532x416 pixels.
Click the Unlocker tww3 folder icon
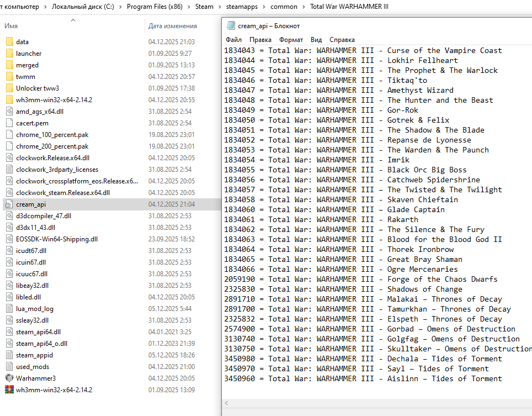tap(9, 88)
